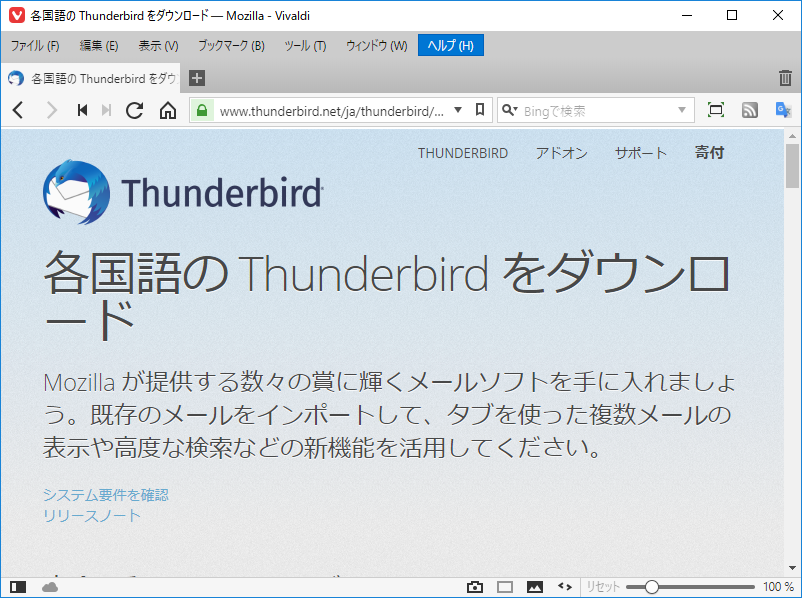
Task: Go to the home page
Action: pos(168,110)
